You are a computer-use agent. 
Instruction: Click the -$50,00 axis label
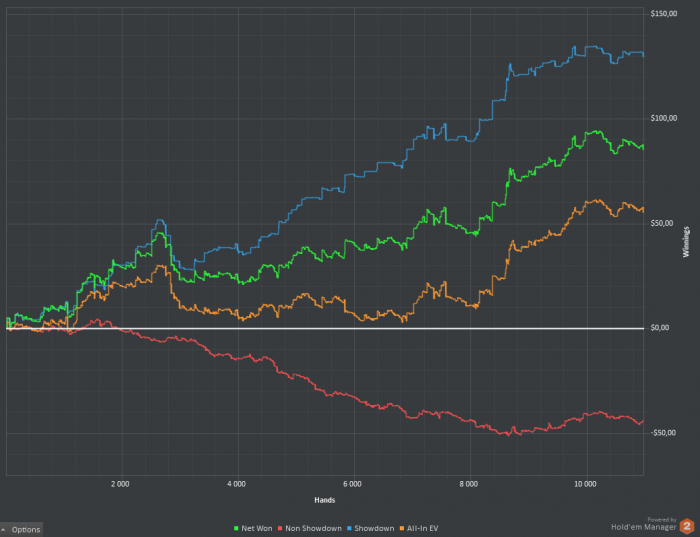coord(663,433)
